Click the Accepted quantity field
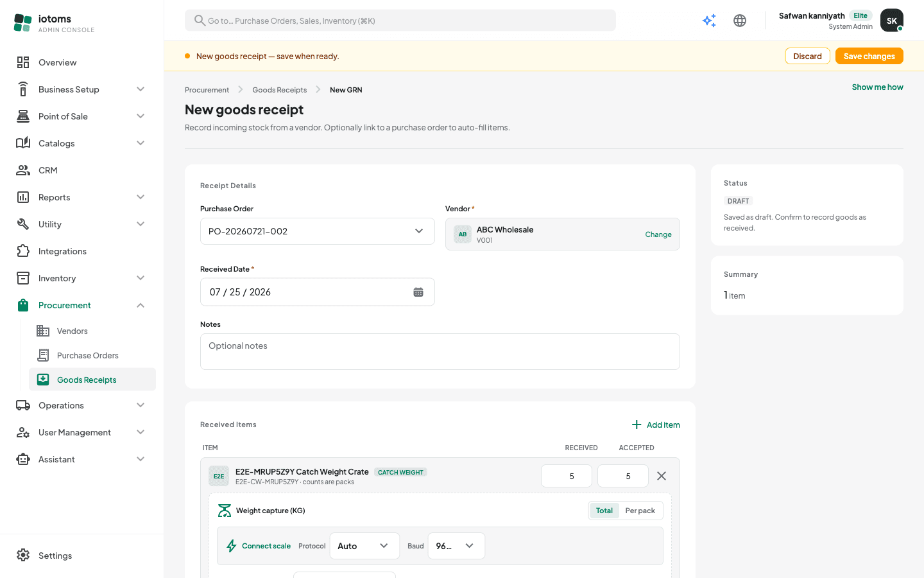Screen dimensions: 924x578 (x=623, y=476)
